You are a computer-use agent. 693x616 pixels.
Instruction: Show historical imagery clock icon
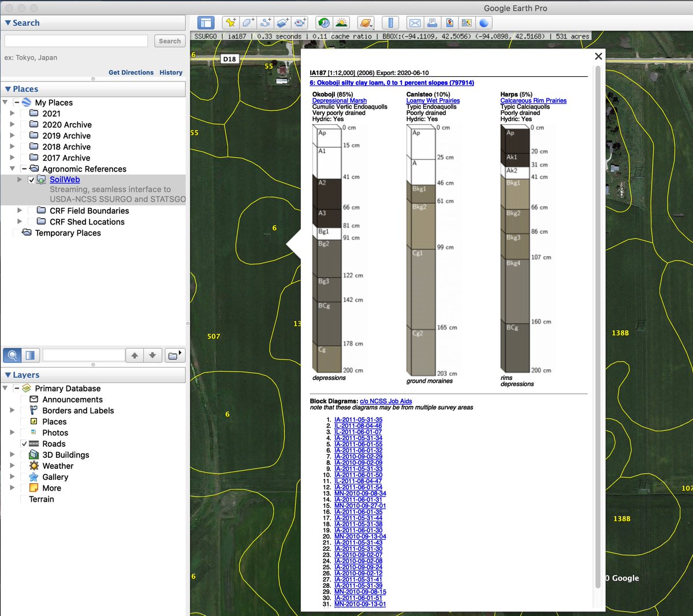click(324, 23)
